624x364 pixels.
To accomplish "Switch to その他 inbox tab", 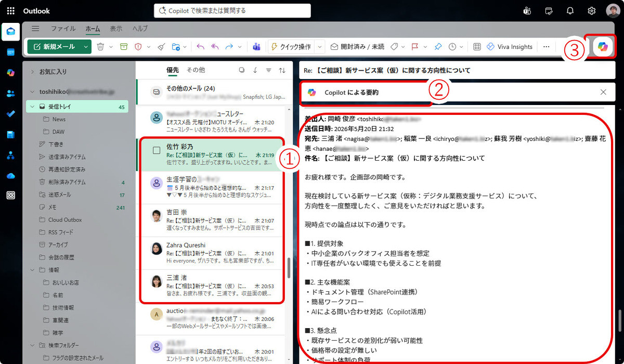I will [196, 70].
